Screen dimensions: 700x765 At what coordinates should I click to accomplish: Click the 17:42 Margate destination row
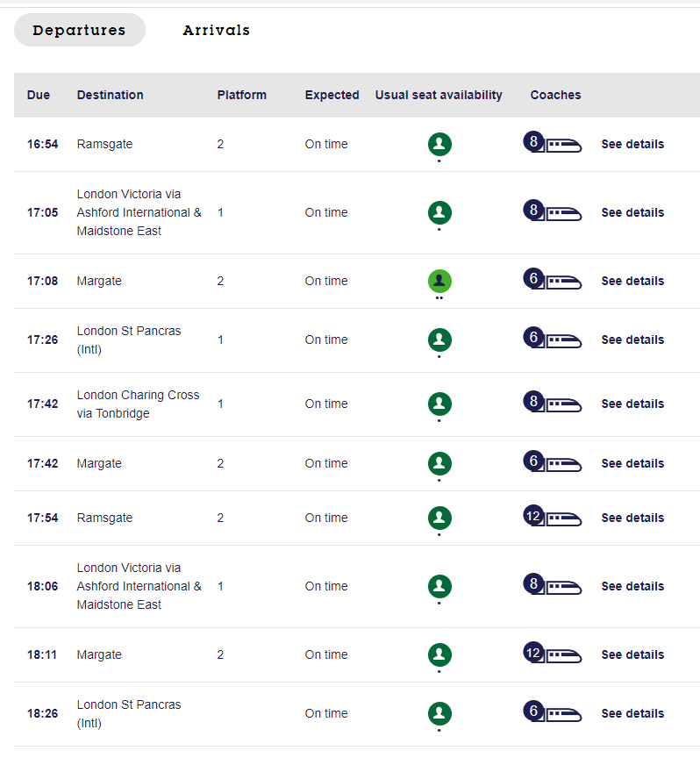pyautogui.click(x=99, y=463)
